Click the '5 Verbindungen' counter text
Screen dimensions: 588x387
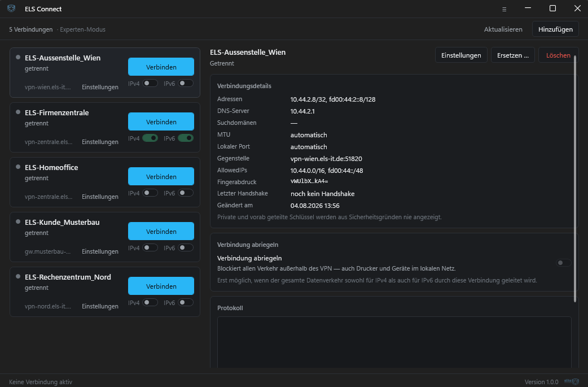click(30, 29)
